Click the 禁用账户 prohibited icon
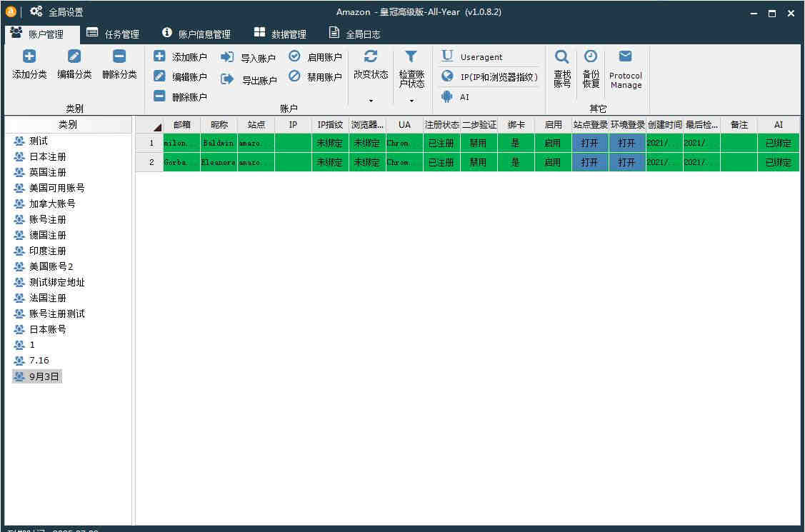This screenshot has height=532, width=805. (294, 76)
